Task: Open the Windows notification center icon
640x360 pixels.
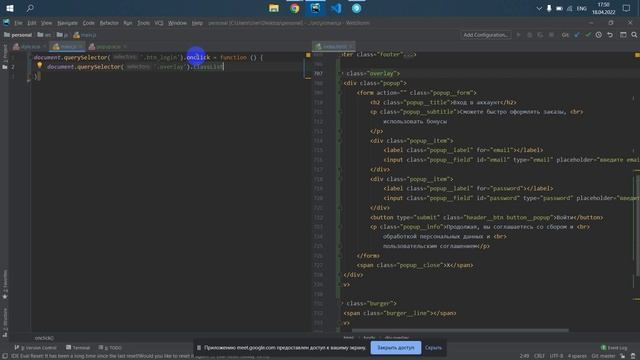Action: [626, 8]
